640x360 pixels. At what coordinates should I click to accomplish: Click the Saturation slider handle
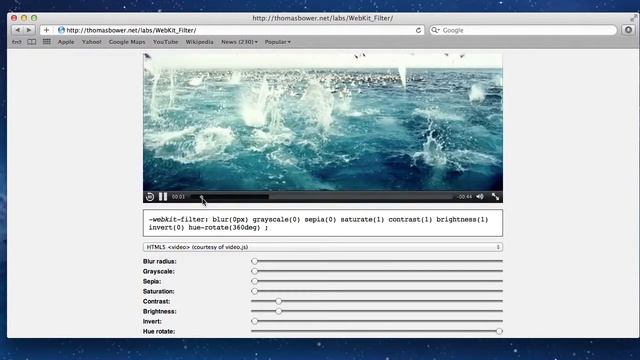pyautogui.click(x=254, y=291)
